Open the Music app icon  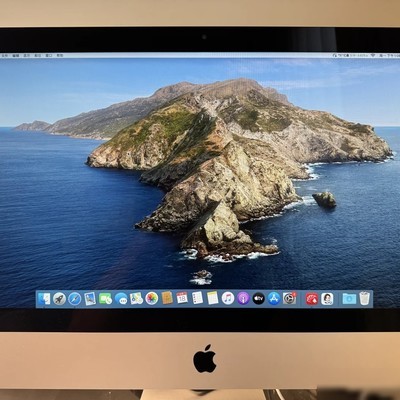228,298
